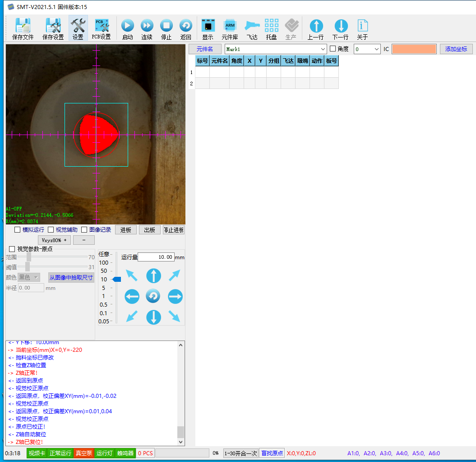The image size is (476, 462).
Task: Jog the head down with down arrow
Action: coord(153,317)
